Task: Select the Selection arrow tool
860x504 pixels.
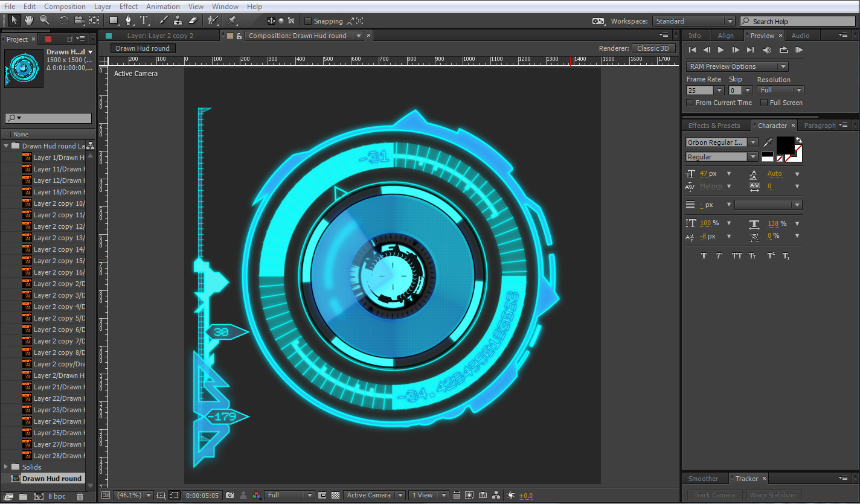Action: (x=14, y=20)
